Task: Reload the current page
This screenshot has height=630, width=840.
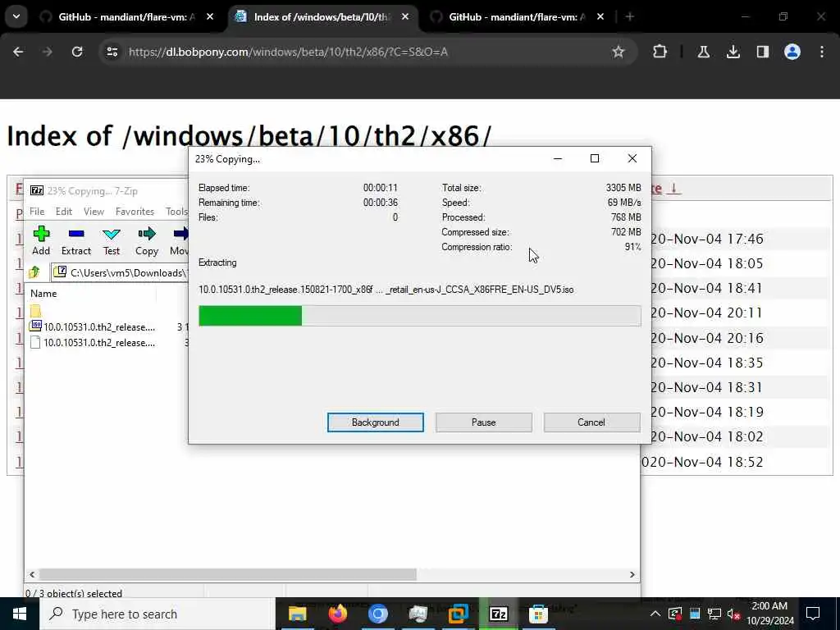Action: tap(77, 52)
